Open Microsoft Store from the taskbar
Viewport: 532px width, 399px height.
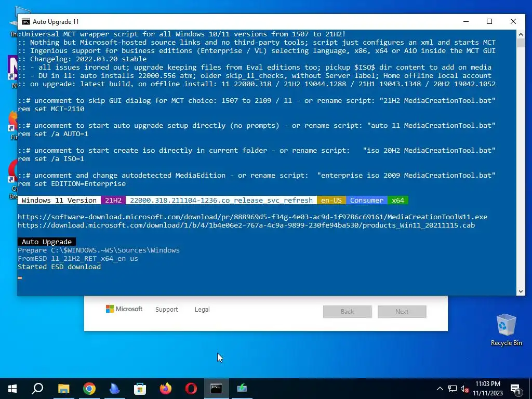click(x=140, y=389)
